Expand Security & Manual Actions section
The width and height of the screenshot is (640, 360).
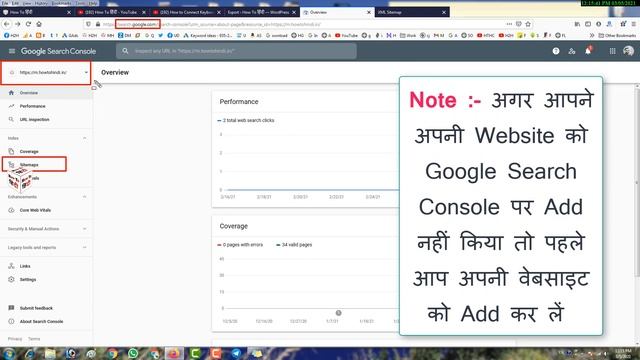coord(84,229)
